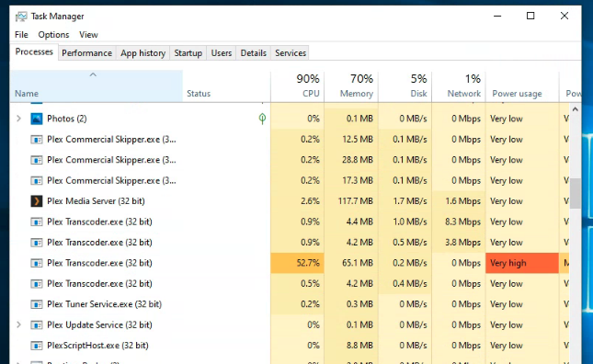
Task: Click the Plex Update Service process icon
Action: [x=36, y=325]
